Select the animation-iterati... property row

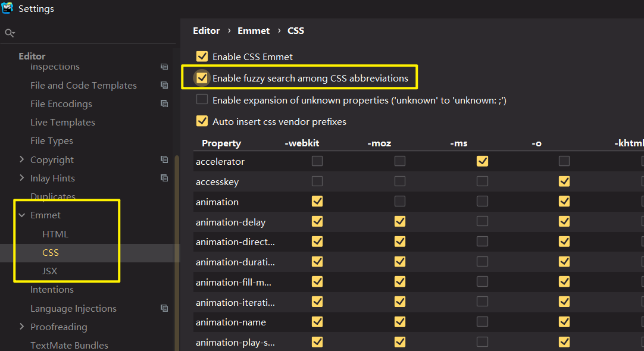[x=418, y=302]
